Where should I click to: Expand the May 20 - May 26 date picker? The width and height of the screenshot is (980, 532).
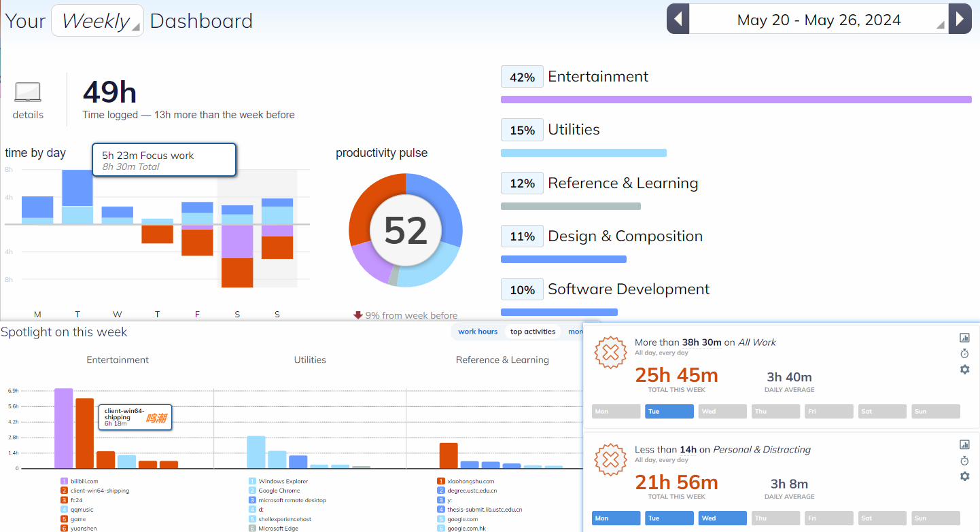pyautogui.click(x=819, y=20)
